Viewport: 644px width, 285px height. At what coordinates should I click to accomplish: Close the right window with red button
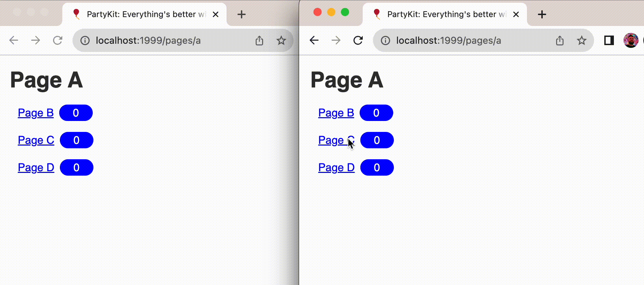pyautogui.click(x=318, y=12)
